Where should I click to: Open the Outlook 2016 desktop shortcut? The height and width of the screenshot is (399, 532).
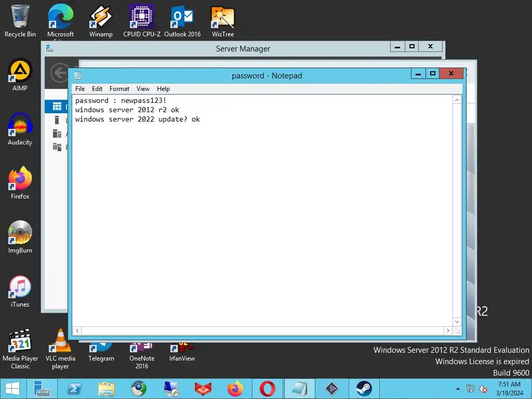coord(182,20)
